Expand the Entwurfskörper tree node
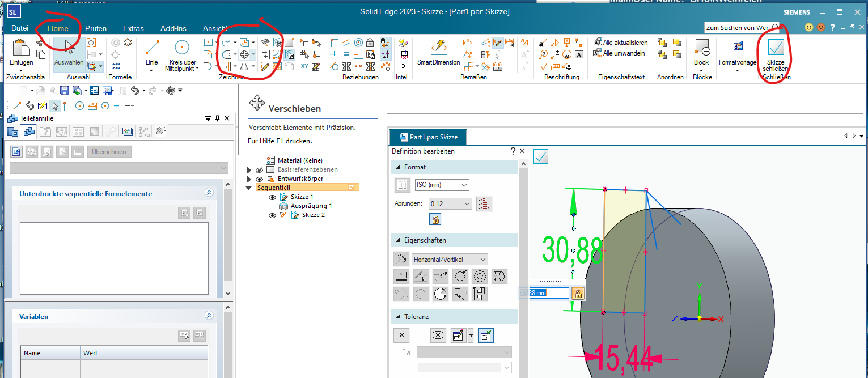The width and height of the screenshot is (868, 378). click(x=249, y=179)
